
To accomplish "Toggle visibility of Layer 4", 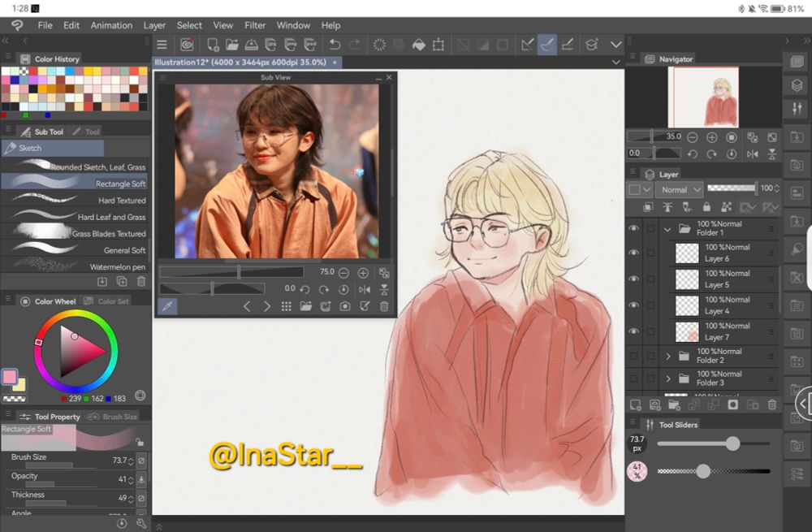I will 635,305.
